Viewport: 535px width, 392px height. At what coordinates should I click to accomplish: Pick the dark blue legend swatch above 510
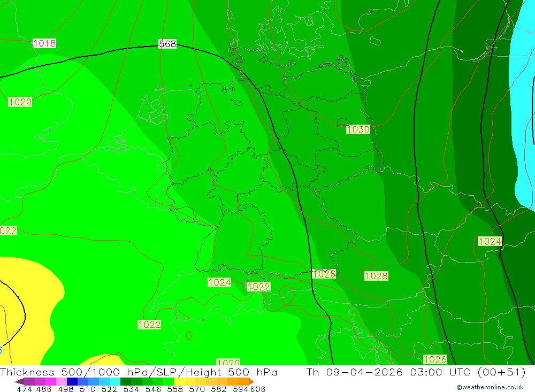(x=72, y=381)
